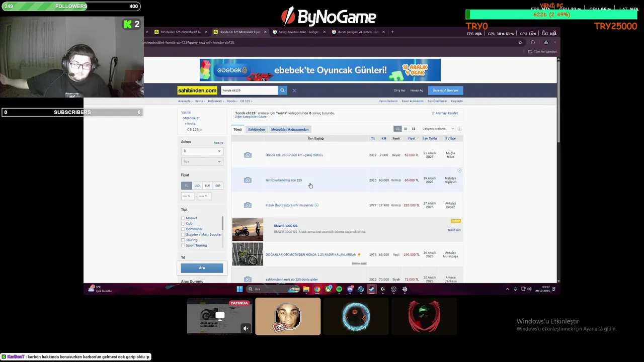Unmute the screen share preview speaker icon
Viewport: 644px width, 362px height.
(x=246, y=328)
